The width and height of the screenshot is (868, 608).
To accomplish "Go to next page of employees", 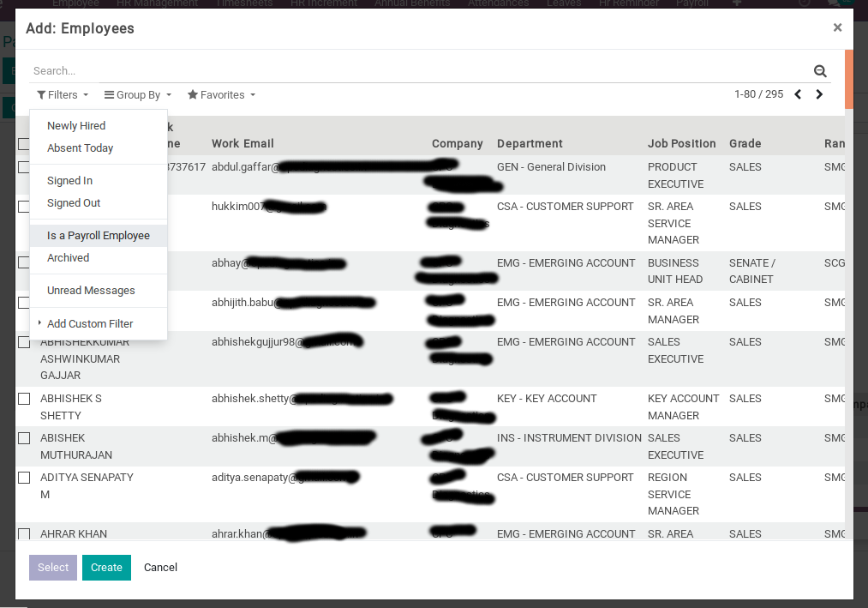I will [x=819, y=94].
